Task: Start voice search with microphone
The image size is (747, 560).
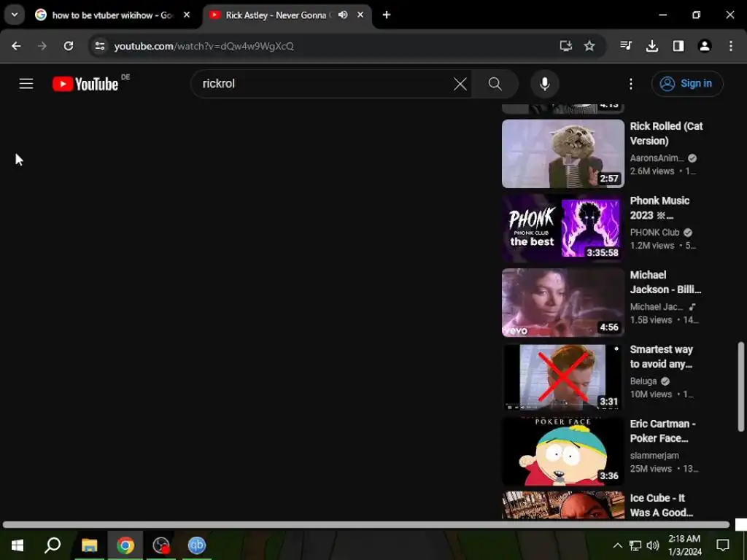Action: pyautogui.click(x=544, y=84)
